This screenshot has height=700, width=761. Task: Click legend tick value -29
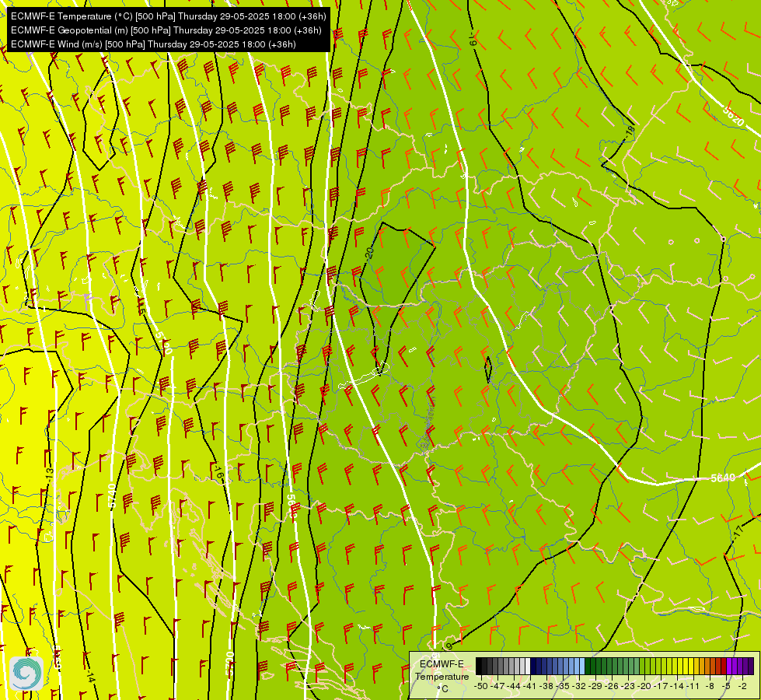(595, 686)
